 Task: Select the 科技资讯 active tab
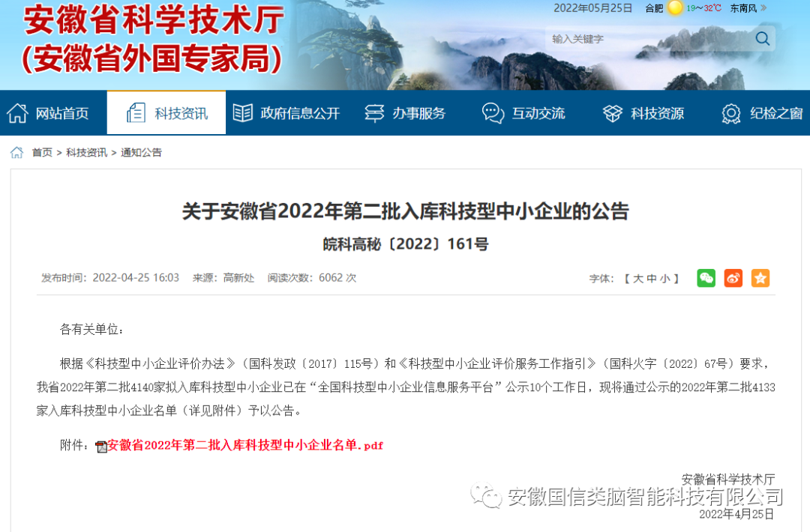pos(166,113)
